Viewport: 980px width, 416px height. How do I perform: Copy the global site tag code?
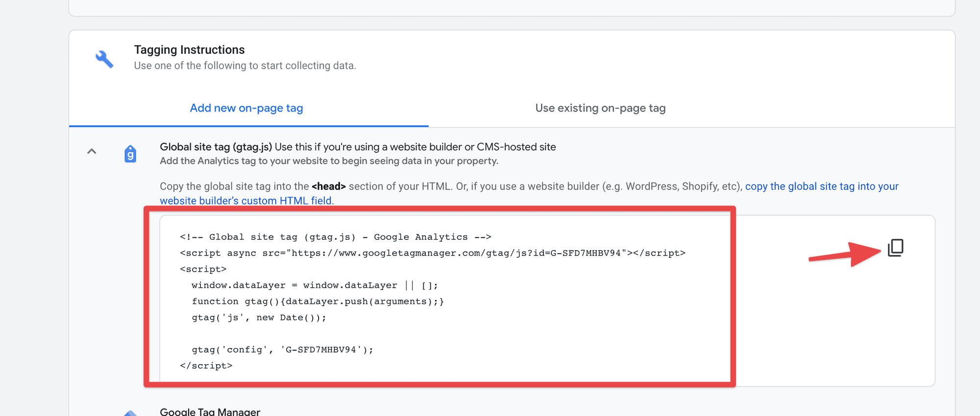pos(896,248)
